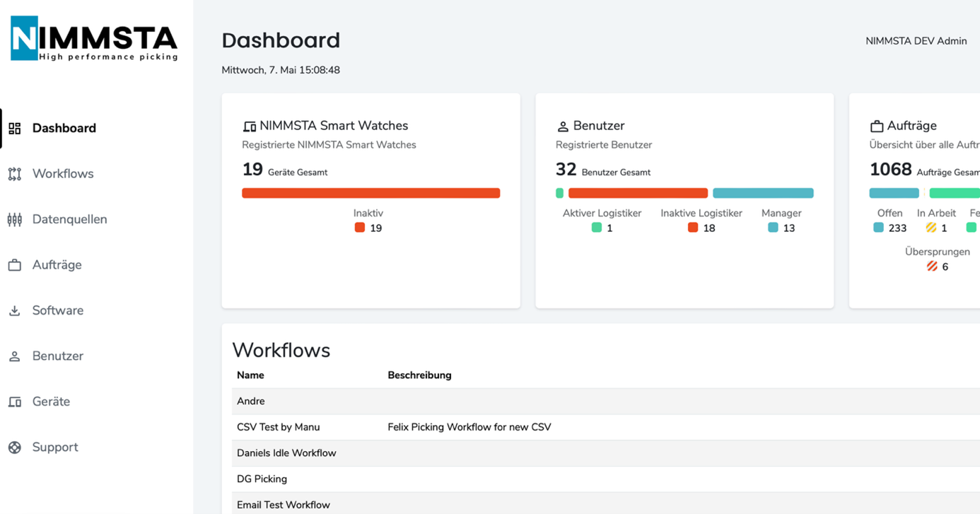Click the Geräte devices icon in sidebar

point(14,402)
